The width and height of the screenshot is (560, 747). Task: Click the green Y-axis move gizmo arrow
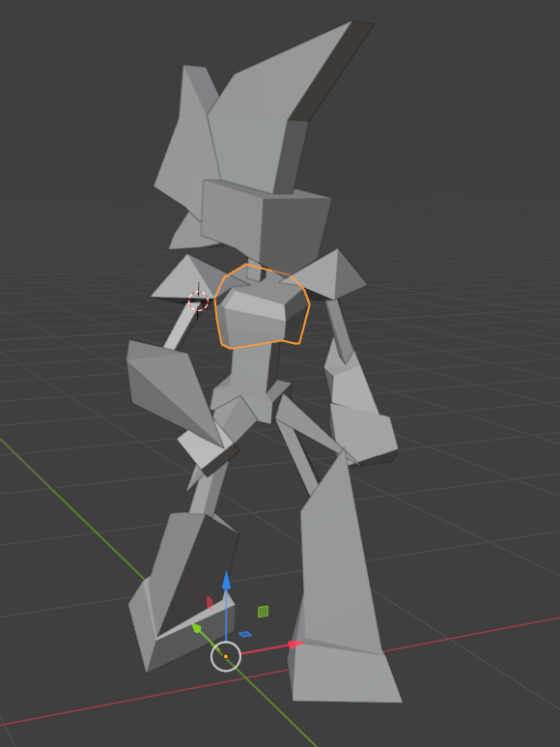[197, 628]
